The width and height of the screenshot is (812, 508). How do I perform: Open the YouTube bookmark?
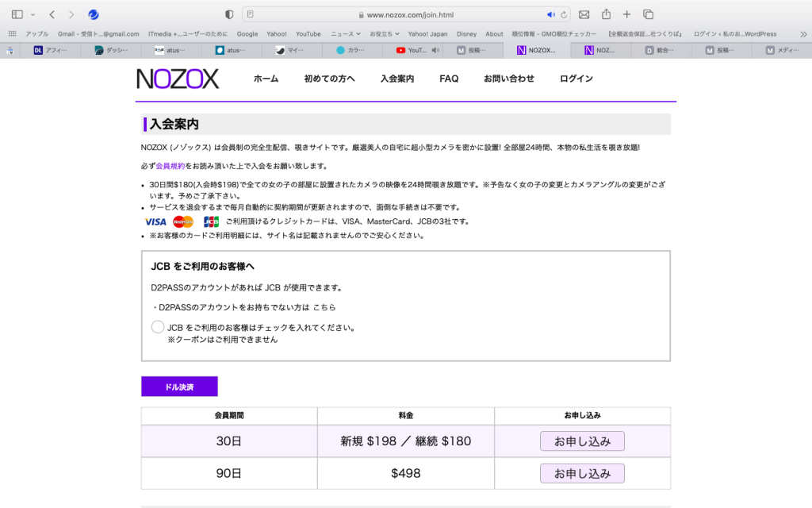click(x=308, y=33)
